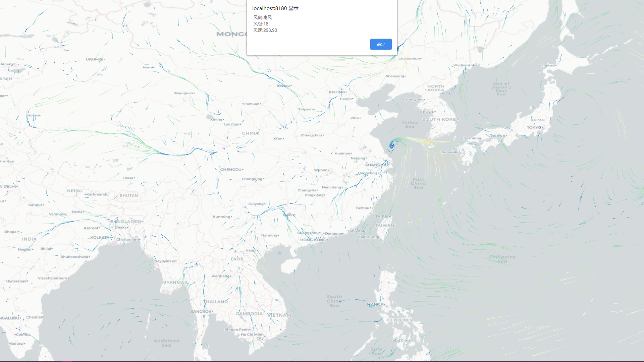Viewport: 644px width, 362px height.
Task: Click the Naypyidaw city label
Action: pyautogui.click(x=165, y=261)
